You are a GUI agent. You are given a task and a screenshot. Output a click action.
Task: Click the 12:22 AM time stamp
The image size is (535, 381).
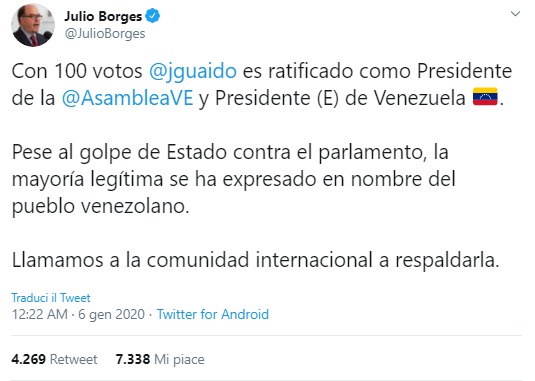click(x=40, y=314)
